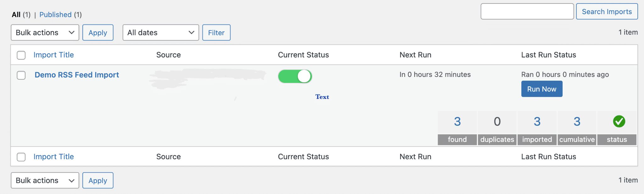Click the green status checkmark icon
Screen dimensions: 644x194
click(619, 121)
